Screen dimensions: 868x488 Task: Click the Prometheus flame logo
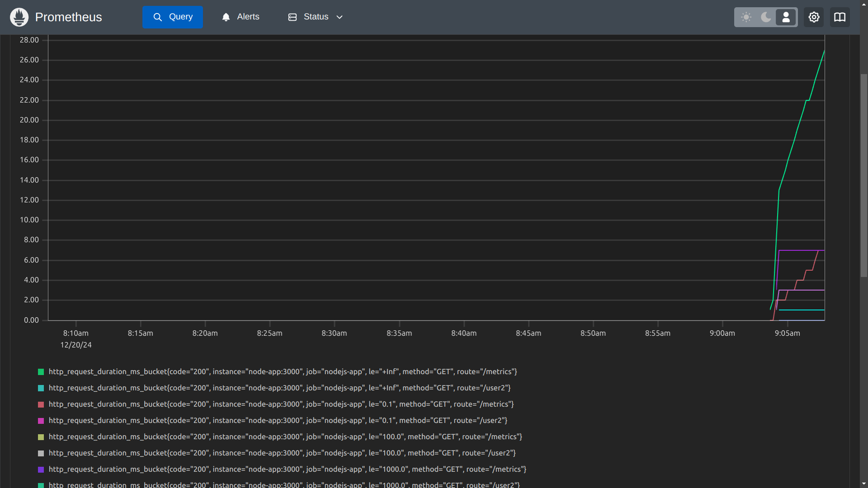tap(19, 17)
